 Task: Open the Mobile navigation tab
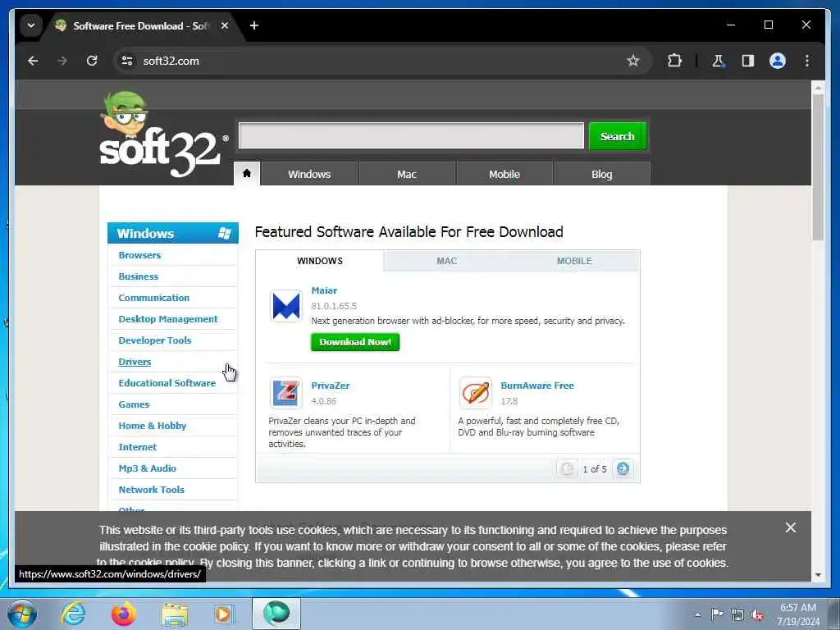pos(504,174)
